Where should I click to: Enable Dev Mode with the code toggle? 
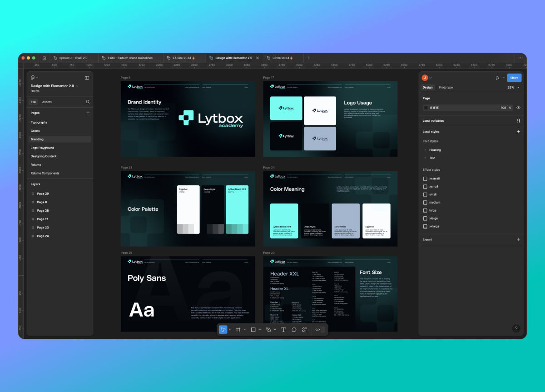tap(318, 329)
